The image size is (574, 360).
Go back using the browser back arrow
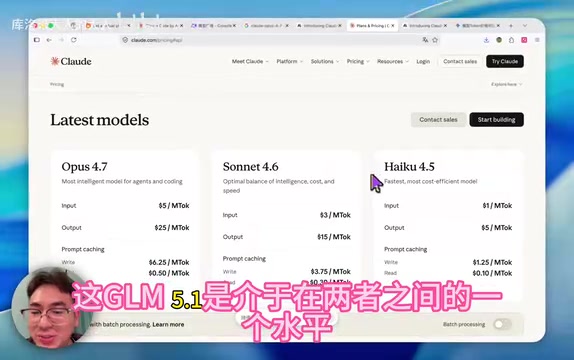(x=49, y=40)
